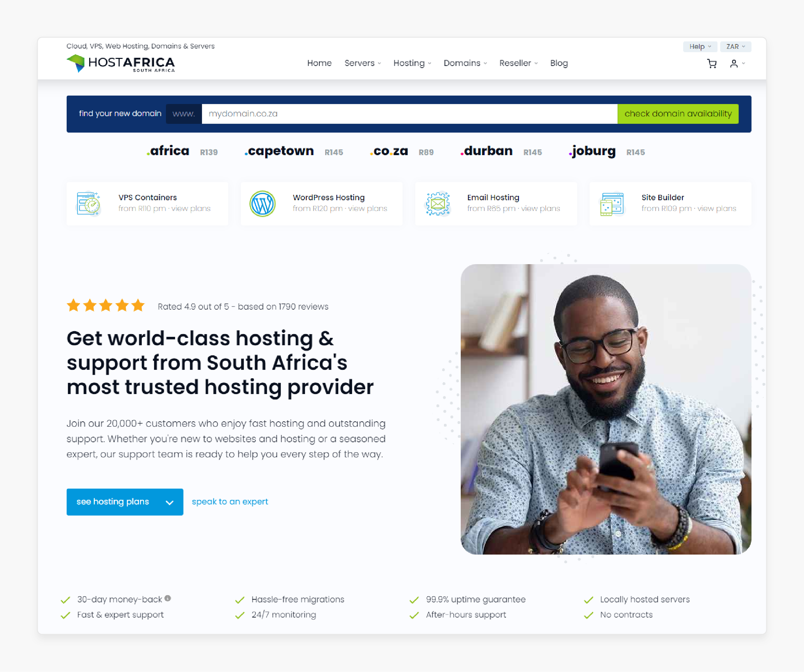The height and width of the screenshot is (672, 804).
Task: Open the Domains menu item
Action: (x=463, y=64)
